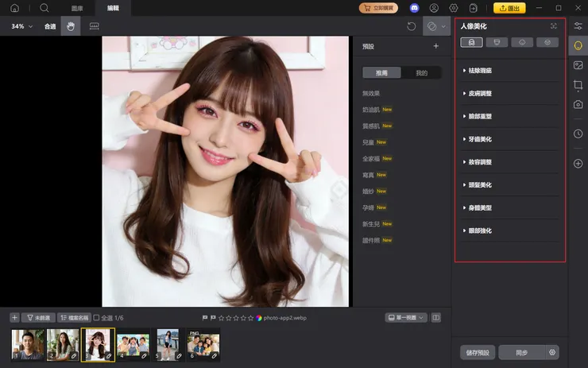The height and width of the screenshot is (368, 588).
Task: Switch to the 编辑 tab
Action: pyautogui.click(x=113, y=8)
